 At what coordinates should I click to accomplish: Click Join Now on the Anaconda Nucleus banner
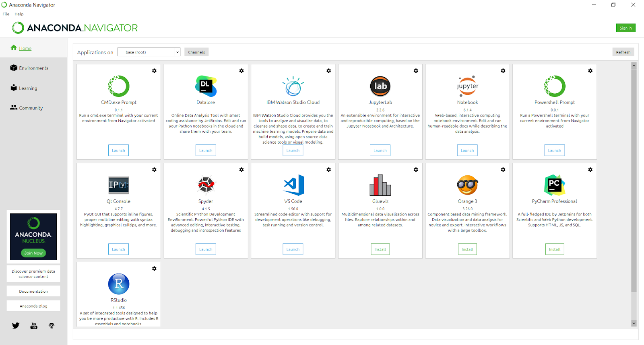click(33, 253)
